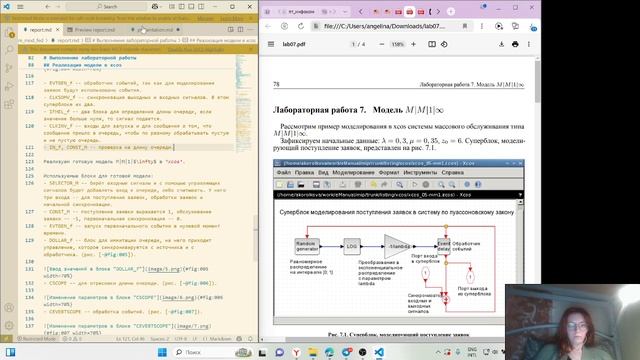
Task: Download the lab07.pdf file
Action: tap(502, 44)
